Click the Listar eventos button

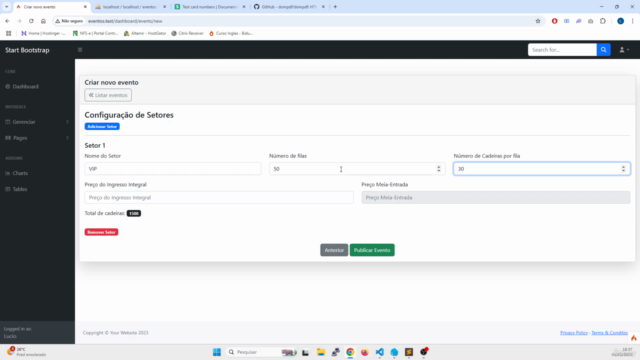point(108,95)
